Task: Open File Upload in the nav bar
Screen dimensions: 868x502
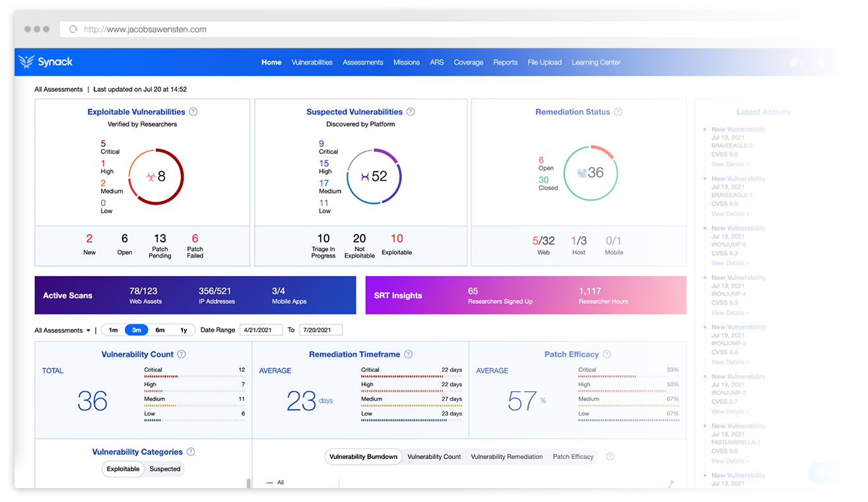Action: pos(545,62)
